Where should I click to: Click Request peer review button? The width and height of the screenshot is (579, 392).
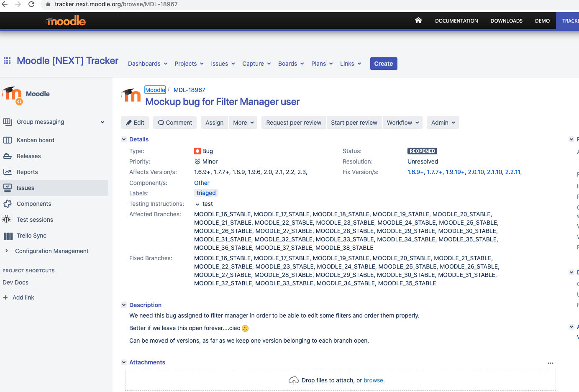click(x=294, y=123)
